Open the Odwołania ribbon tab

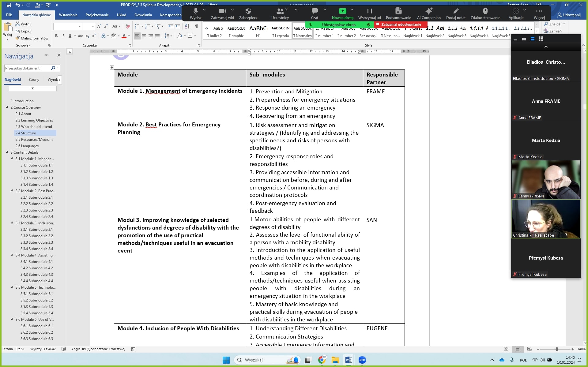143,15
